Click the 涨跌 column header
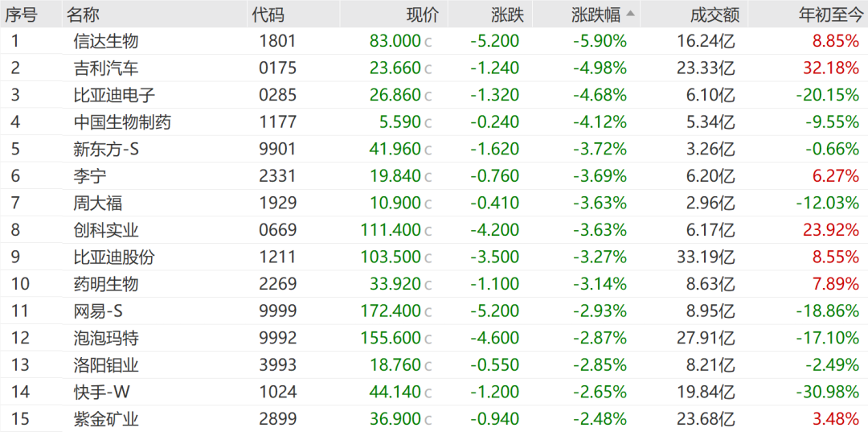Screen dimensions: 868x432 click(507, 14)
